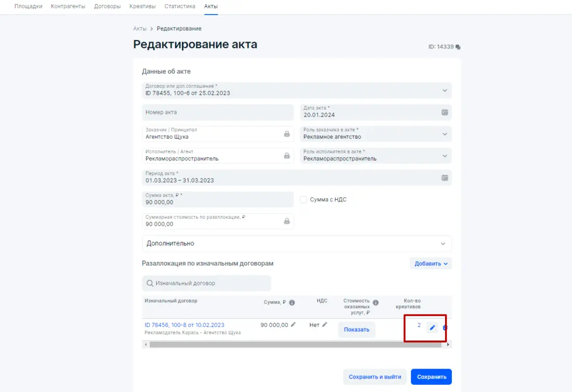Open contract link ID 78456, 100-8
Viewport: 572px width, 392px height.
(185, 325)
